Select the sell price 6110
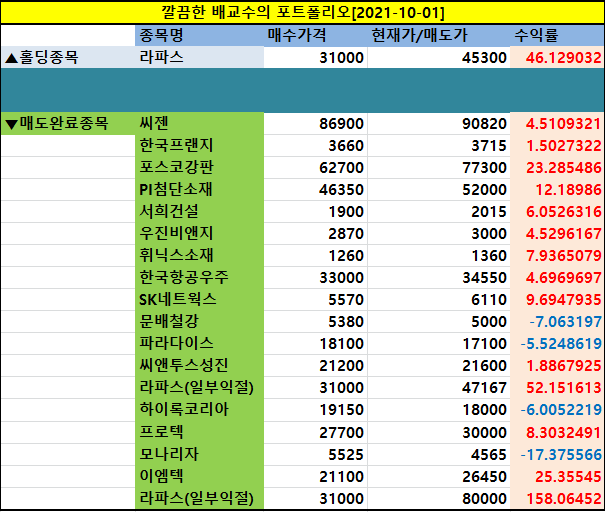 pos(439,299)
